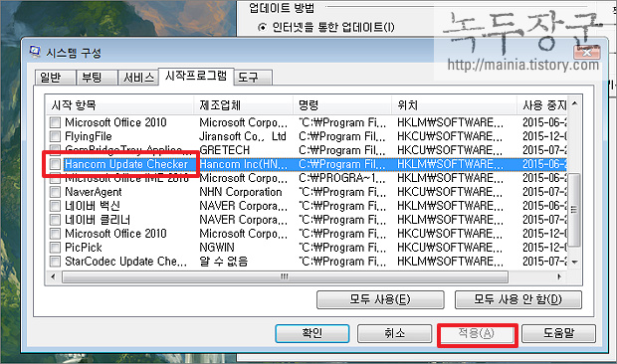
Task: Check the StarCodec Update Che... checkbox
Action: tap(55, 261)
